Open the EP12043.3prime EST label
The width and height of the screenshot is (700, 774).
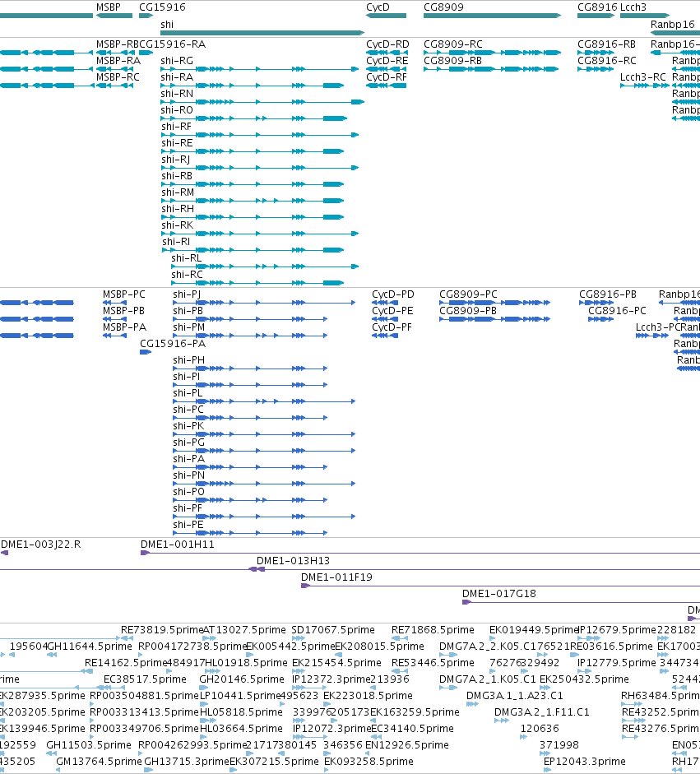pos(585,762)
